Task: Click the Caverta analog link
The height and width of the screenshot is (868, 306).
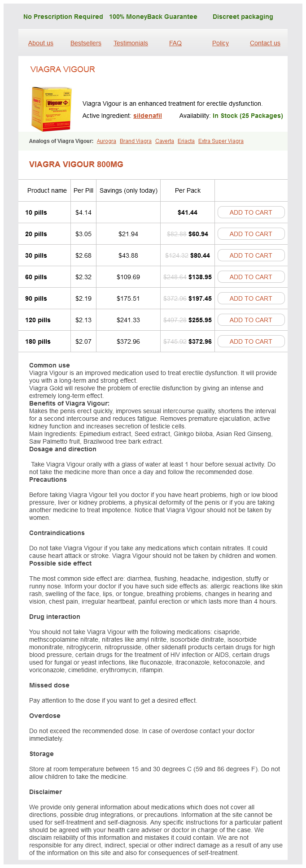Action: [x=165, y=141]
